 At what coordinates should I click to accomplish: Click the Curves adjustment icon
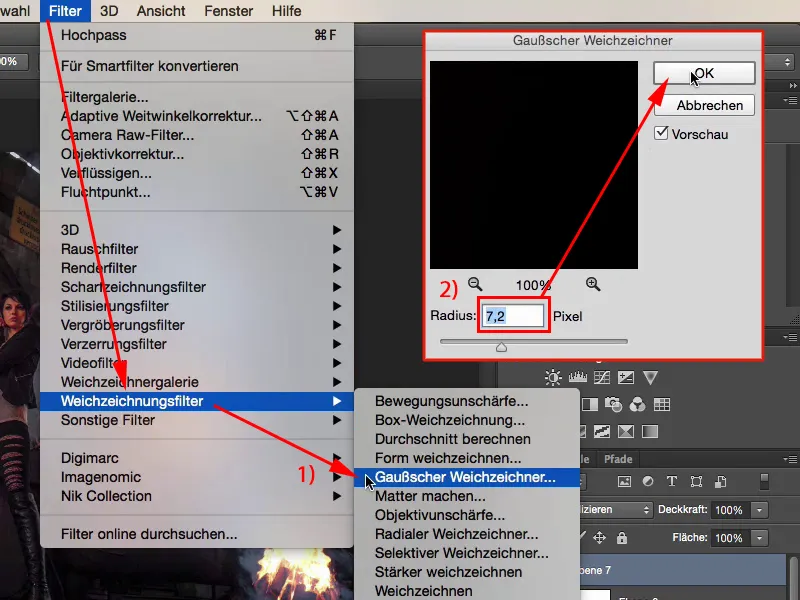tap(602, 378)
